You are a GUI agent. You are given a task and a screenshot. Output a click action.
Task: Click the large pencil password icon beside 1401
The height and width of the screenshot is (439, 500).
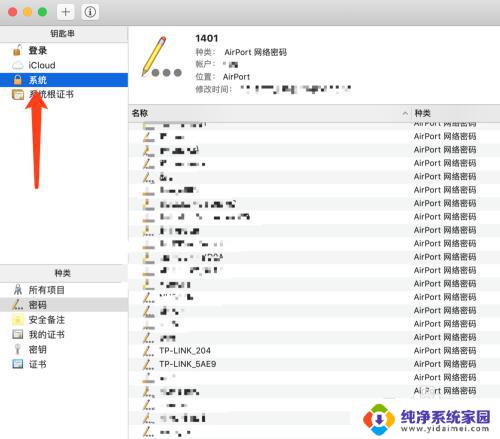[161, 57]
